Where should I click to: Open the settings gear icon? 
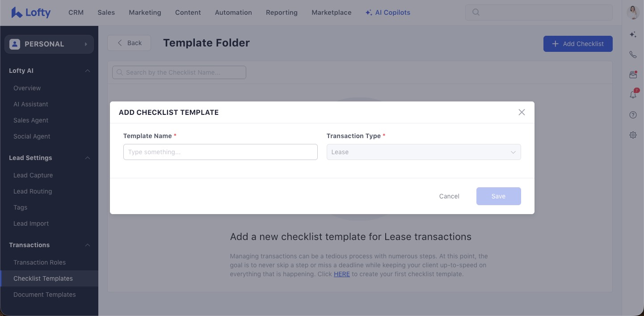pyautogui.click(x=633, y=135)
